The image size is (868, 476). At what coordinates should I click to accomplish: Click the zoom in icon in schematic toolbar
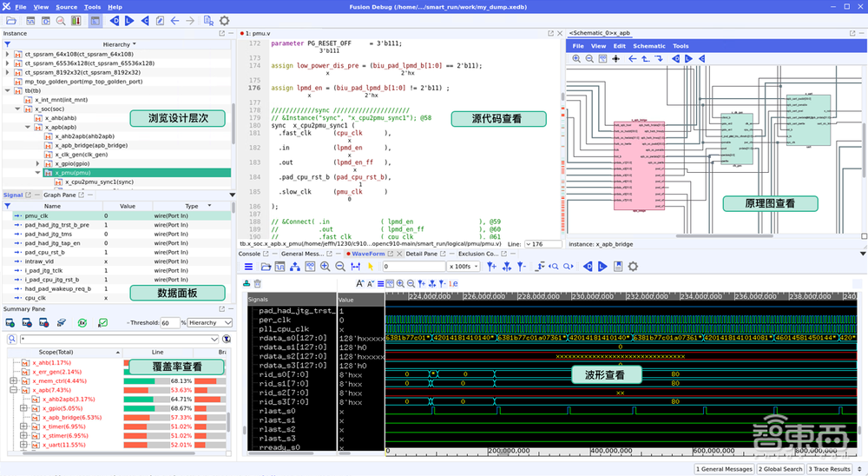pyautogui.click(x=576, y=58)
